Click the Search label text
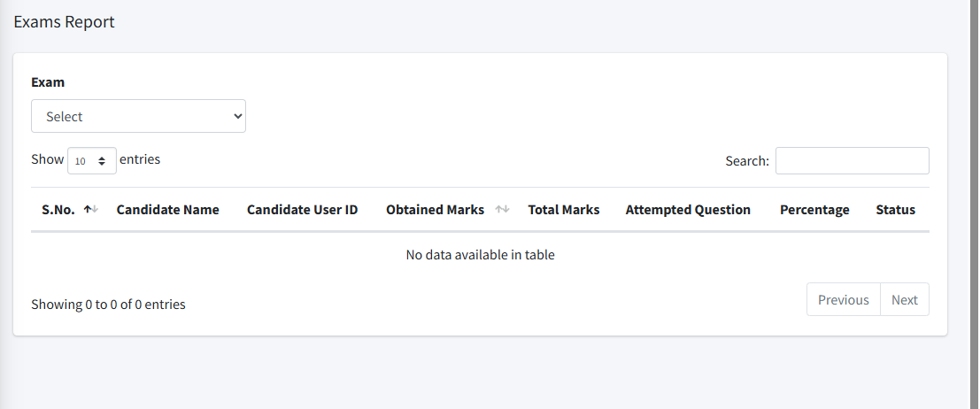 (746, 161)
